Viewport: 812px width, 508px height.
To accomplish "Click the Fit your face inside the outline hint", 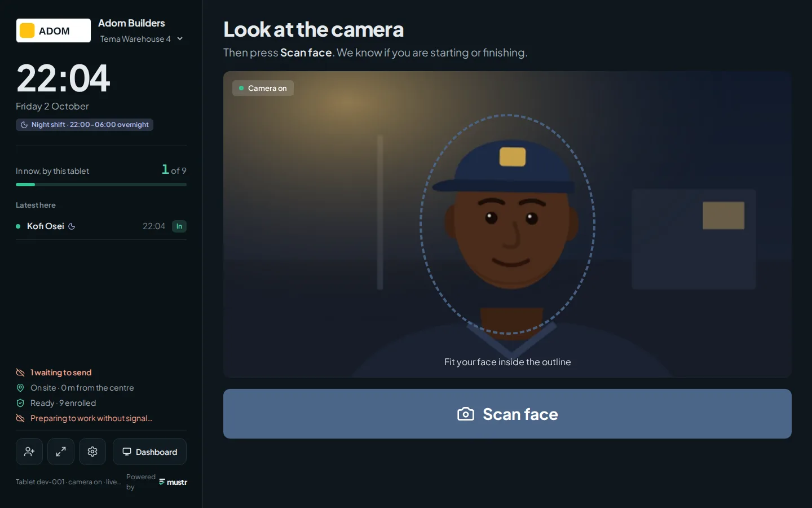I will click(x=507, y=362).
